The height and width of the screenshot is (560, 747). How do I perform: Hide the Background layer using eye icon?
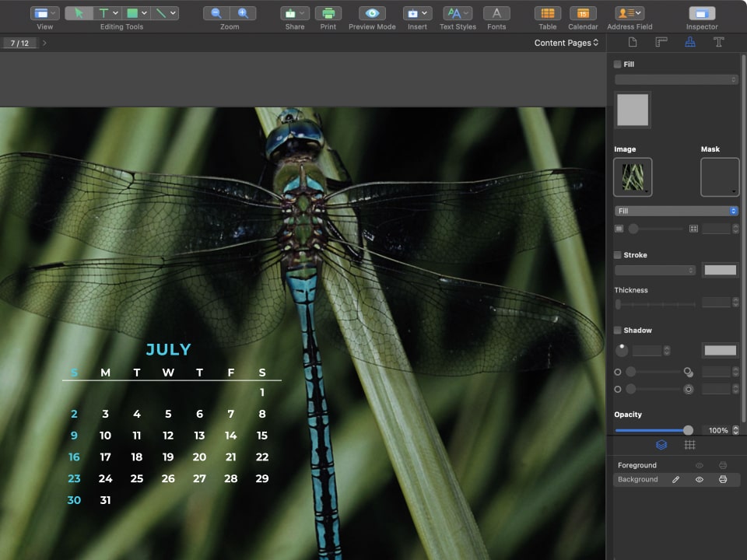click(699, 480)
